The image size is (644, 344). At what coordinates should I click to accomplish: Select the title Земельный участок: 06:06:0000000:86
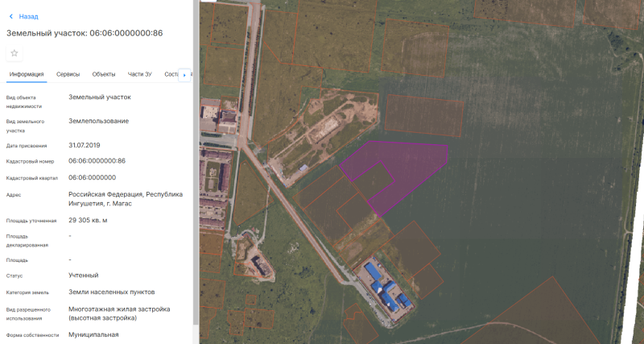[85, 33]
